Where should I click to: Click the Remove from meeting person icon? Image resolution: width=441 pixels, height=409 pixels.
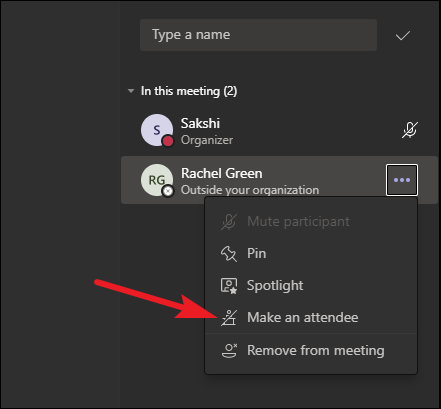click(229, 350)
